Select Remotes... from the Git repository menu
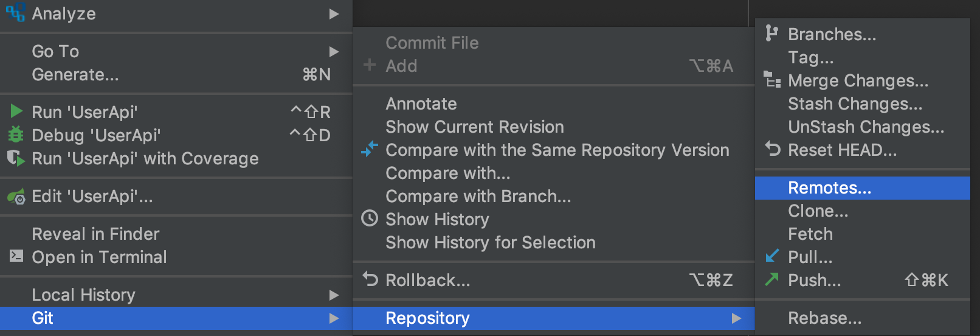Screen dimensions: 980x336 829,187
